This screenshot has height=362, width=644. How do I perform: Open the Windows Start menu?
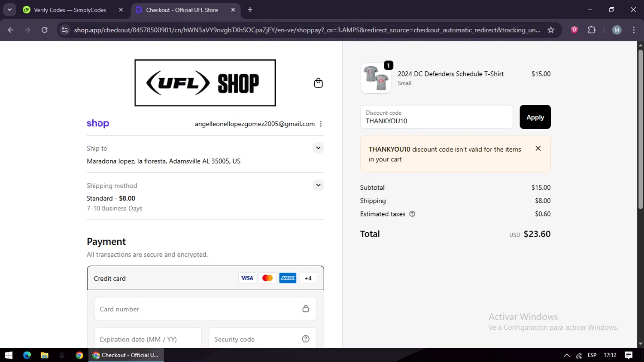coord(9,355)
